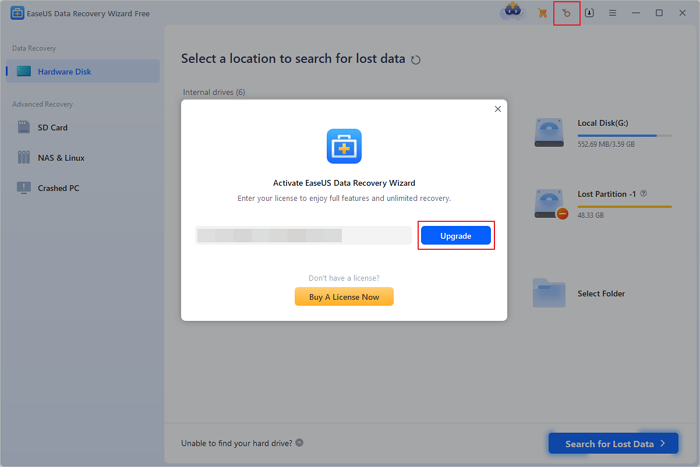700x467 pixels.
Task: Minimize the EaseUS window
Action: pyautogui.click(x=636, y=13)
